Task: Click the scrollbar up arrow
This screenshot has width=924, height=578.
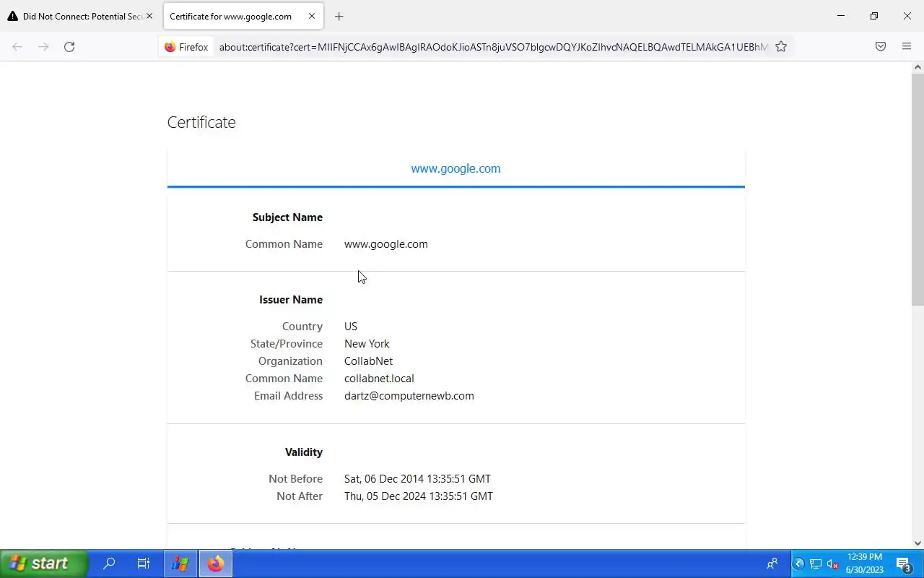Action: pos(918,67)
